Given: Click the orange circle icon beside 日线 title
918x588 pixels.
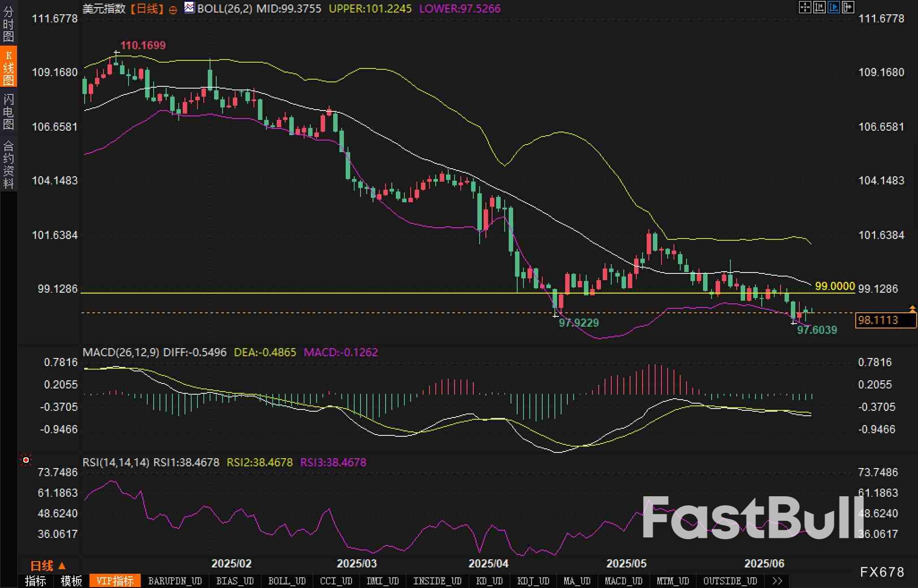Looking at the screenshot, I should click(x=173, y=10).
